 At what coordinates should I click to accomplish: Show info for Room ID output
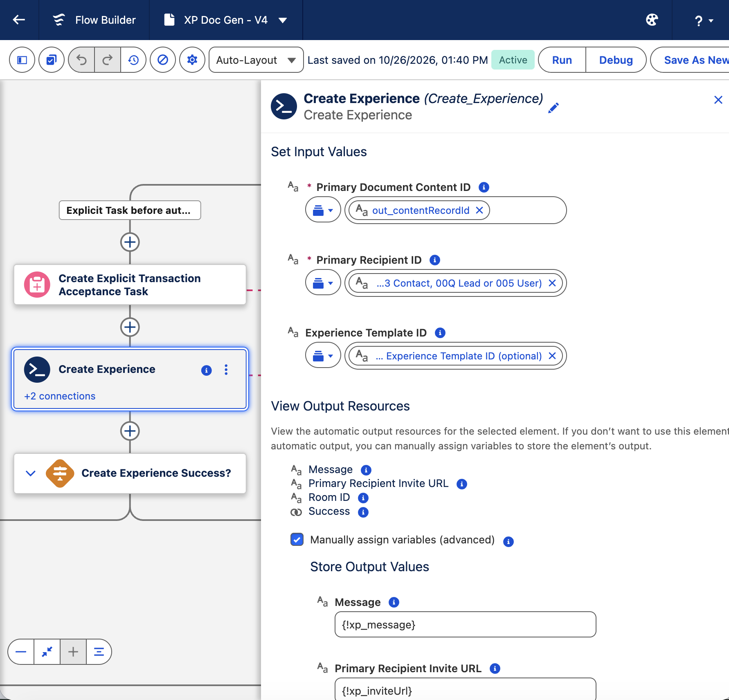pyautogui.click(x=363, y=498)
